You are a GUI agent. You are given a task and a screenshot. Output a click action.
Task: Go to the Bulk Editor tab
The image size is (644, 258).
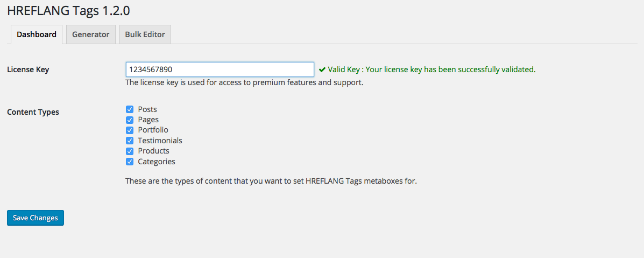[x=145, y=34]
